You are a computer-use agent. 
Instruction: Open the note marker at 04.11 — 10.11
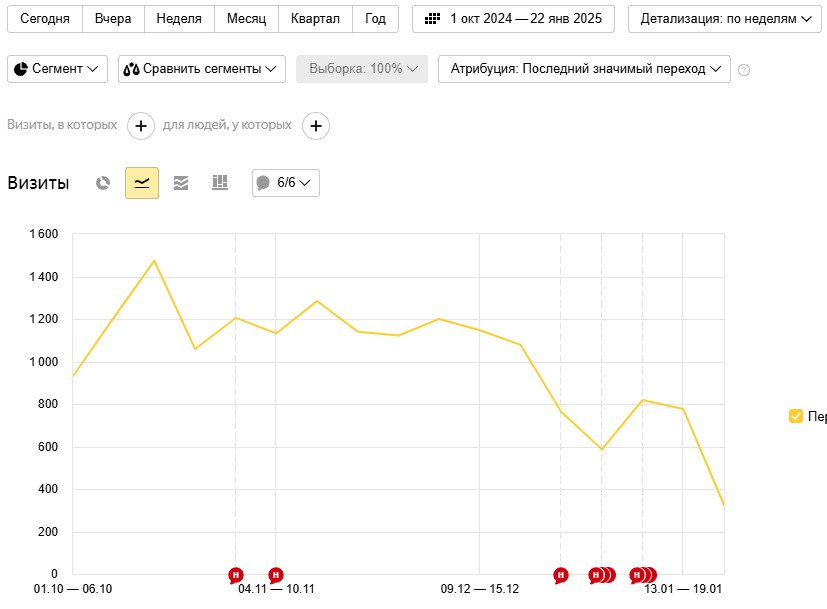[276, 575]
